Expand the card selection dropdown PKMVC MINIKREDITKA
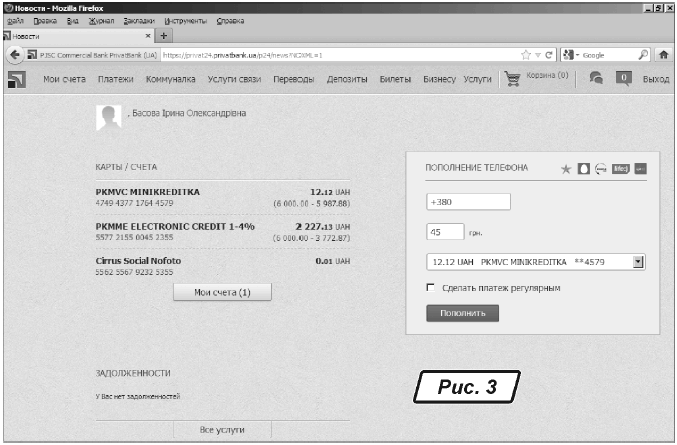The height and width of the screenshot is (445, 677). pos(638,262)
